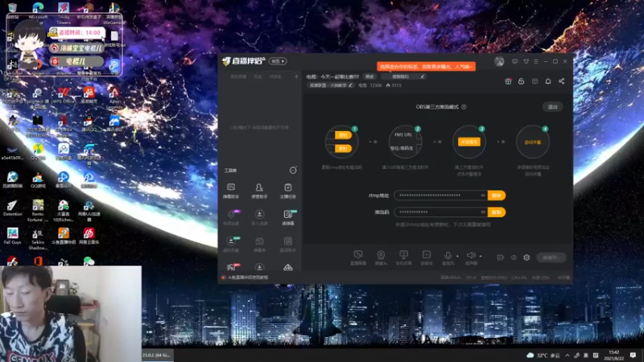Click the record camera icon near settings
The image size is (644, 362).
tap(500, 257)
